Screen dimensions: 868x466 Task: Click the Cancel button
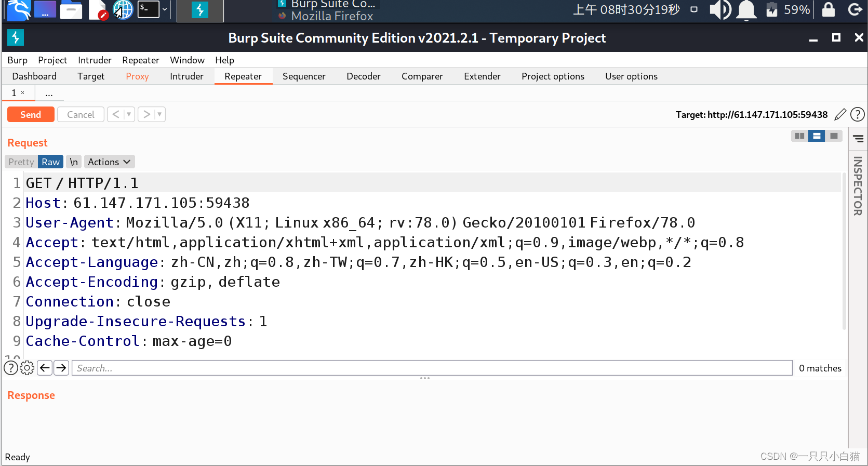pos(81,114)
